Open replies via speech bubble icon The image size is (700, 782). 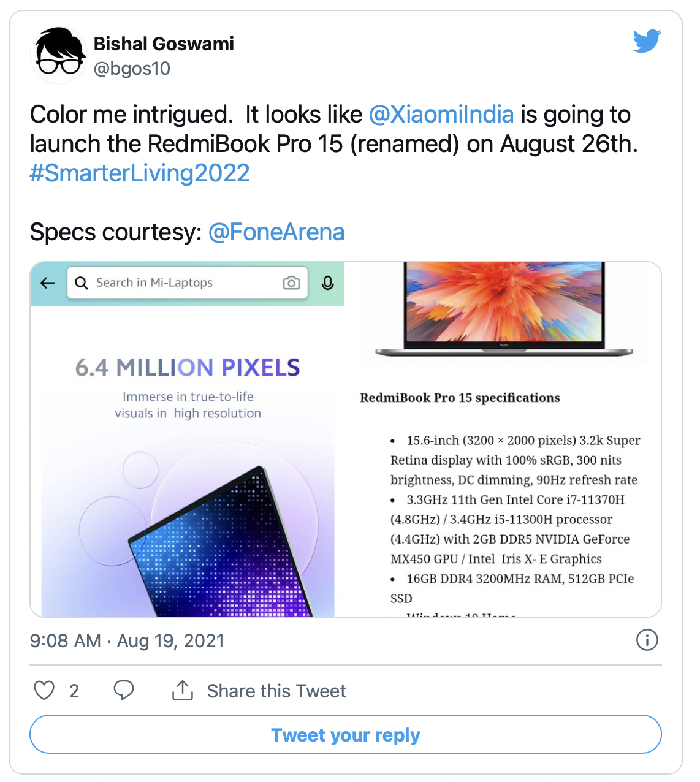coord(124,691)
